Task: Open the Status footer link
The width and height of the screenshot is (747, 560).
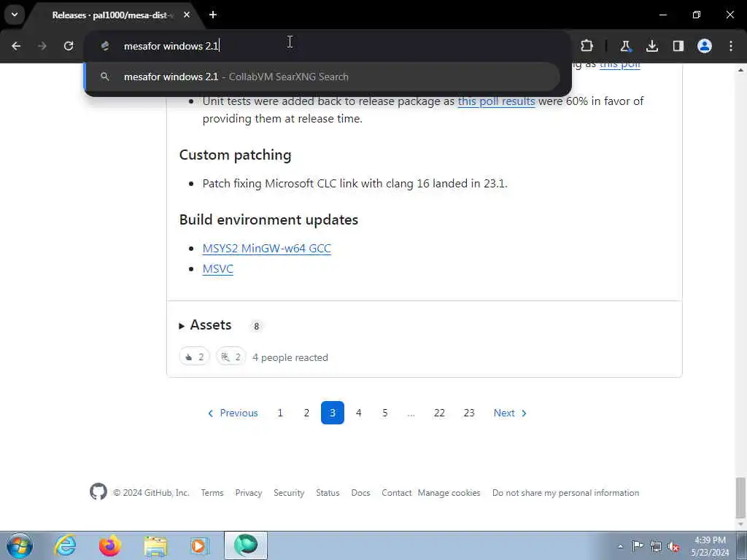Action: point(328,493)
